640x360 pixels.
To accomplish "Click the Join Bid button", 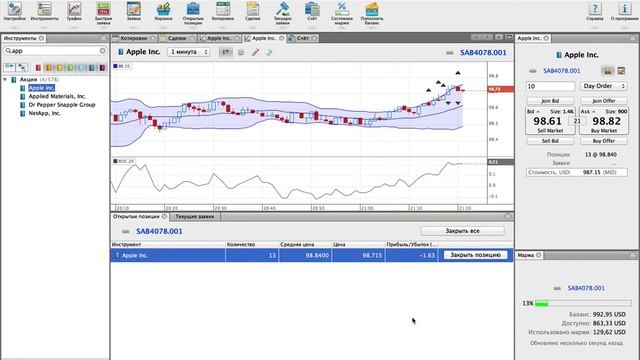I will (550, 101).
